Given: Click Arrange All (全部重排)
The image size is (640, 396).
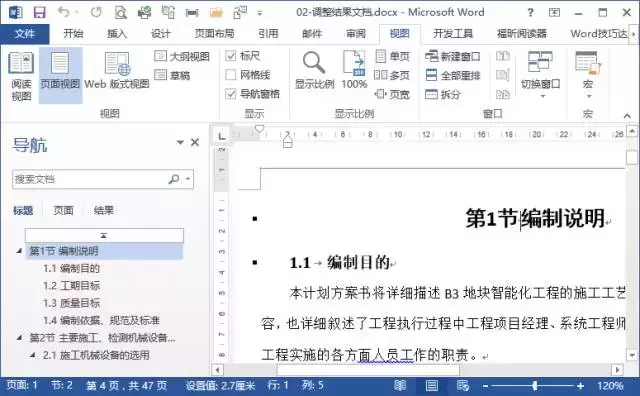Looking at the screenshot, I should point(452,75).
